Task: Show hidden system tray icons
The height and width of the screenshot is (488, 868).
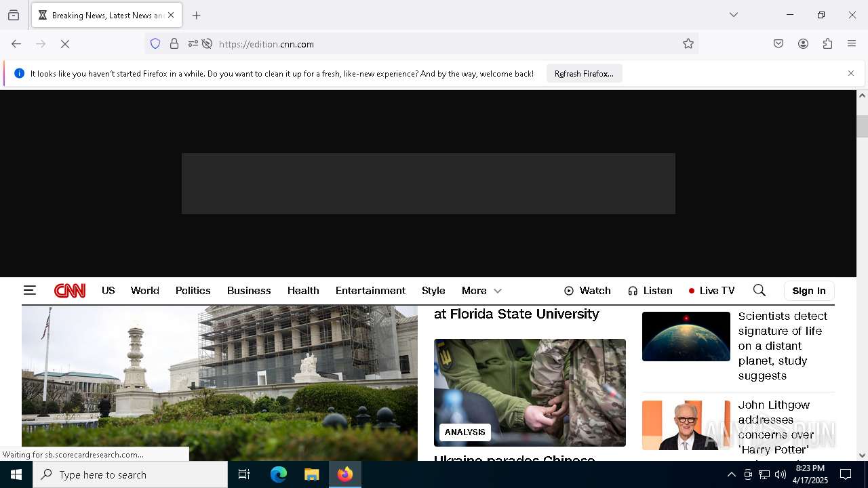Action: (731, 474)
